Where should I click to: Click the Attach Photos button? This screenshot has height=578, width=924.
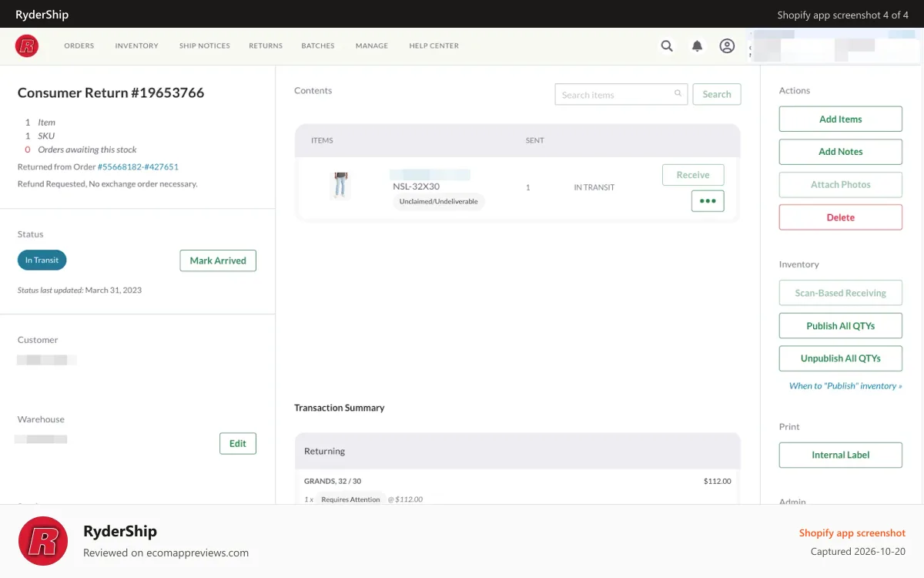tap(841, 185)
